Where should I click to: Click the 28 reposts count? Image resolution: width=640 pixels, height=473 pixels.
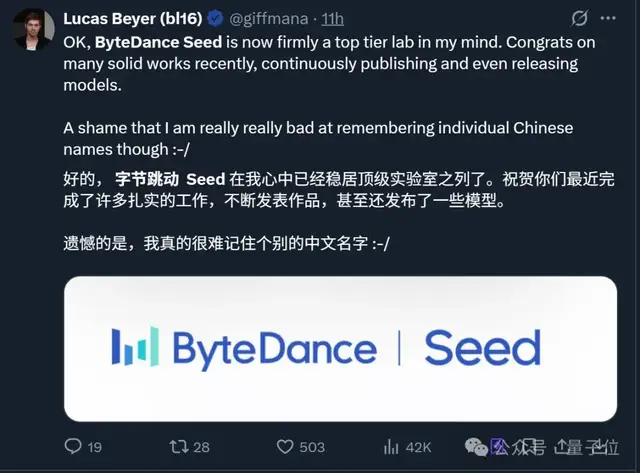click(201, 446)
